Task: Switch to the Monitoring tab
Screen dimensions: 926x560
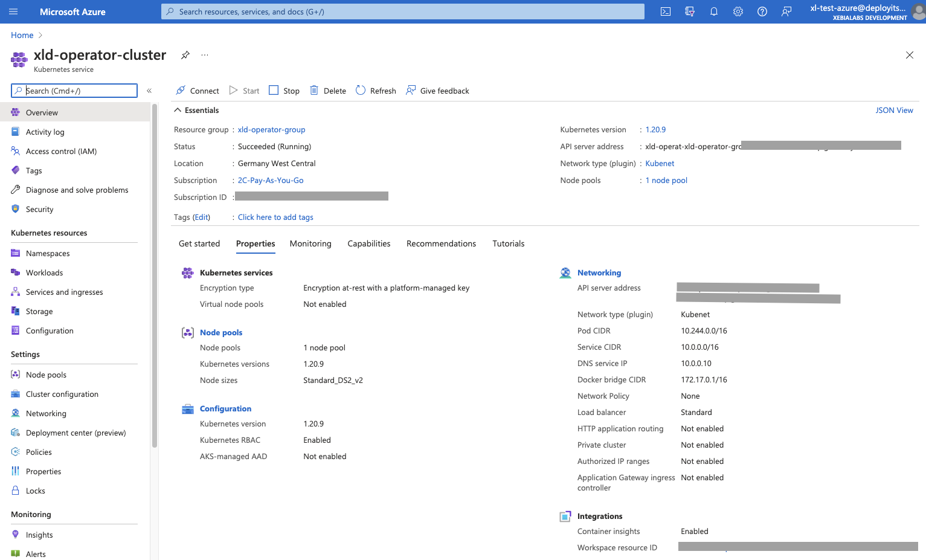Action: coord(310,243)
